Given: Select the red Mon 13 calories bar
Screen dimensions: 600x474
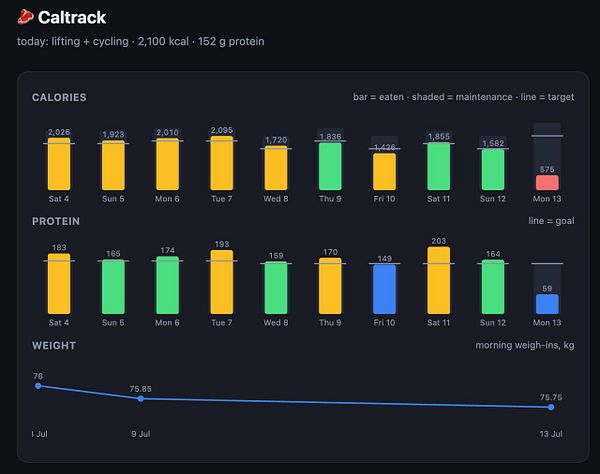Looking at the screenshot, I should [547, 182].
